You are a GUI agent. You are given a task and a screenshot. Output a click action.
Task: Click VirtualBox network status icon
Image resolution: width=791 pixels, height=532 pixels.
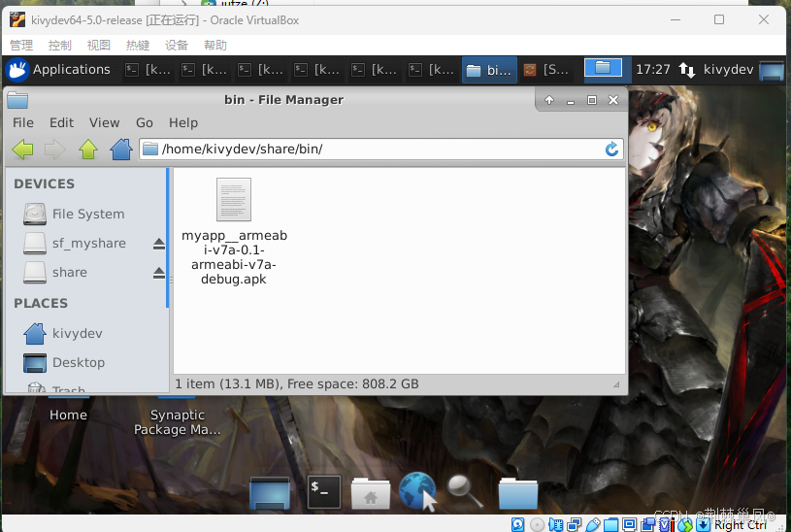[574, 525]
